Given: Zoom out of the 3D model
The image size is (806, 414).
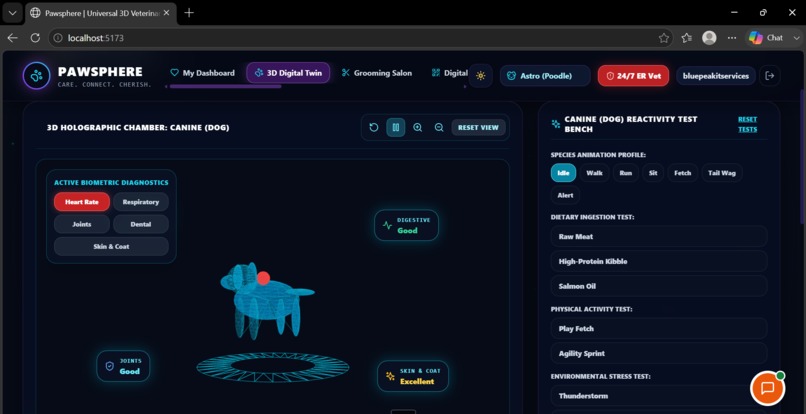Looking at the screenshot, I should [439, 128].
